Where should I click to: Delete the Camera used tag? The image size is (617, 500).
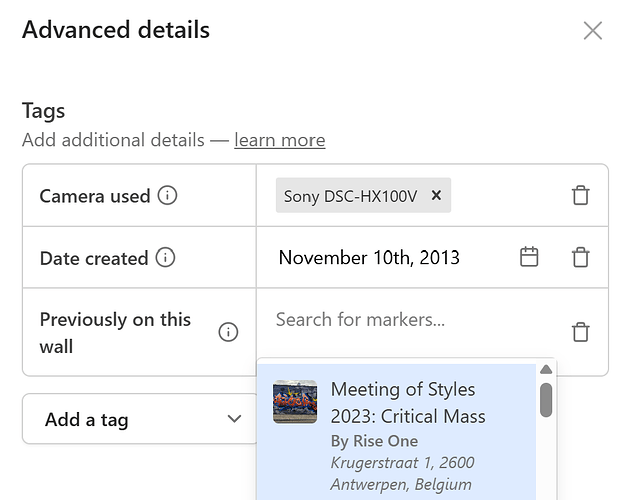coord(580,195)
